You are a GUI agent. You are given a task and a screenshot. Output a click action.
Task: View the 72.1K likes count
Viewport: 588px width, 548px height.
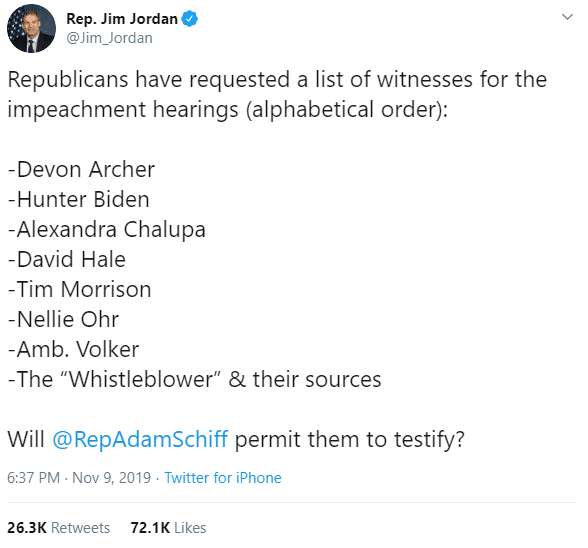tap(150, 528)
